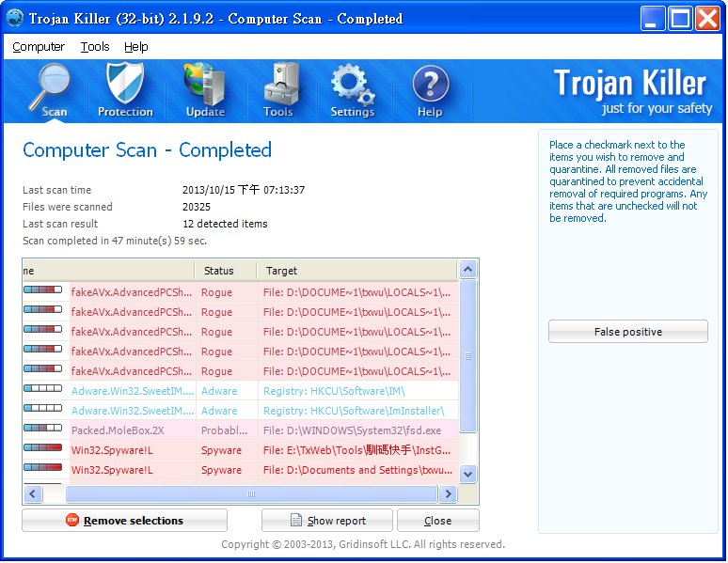Click threat level bar of the ImInstaller adware row

click(x=42, y=410)
